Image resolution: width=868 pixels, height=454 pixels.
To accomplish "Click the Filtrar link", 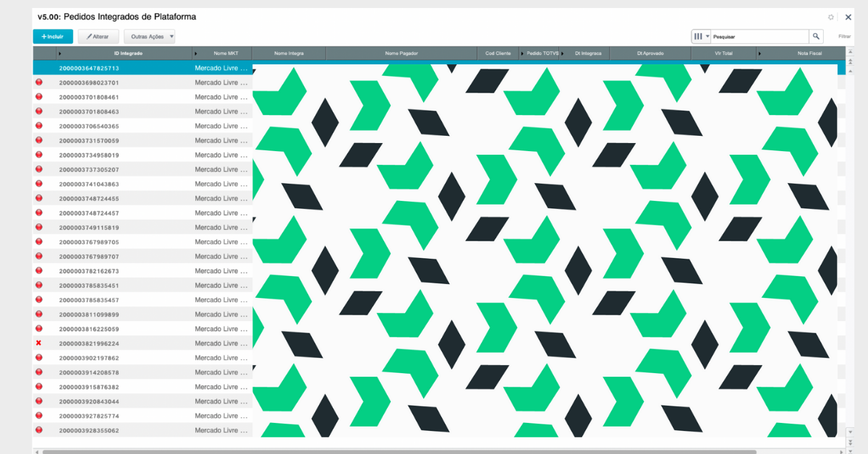I will pos(844,36).
